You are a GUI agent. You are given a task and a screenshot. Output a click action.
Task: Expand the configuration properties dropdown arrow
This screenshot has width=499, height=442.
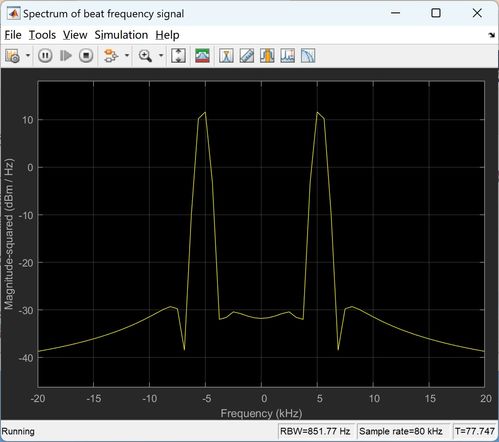[28, 56]
